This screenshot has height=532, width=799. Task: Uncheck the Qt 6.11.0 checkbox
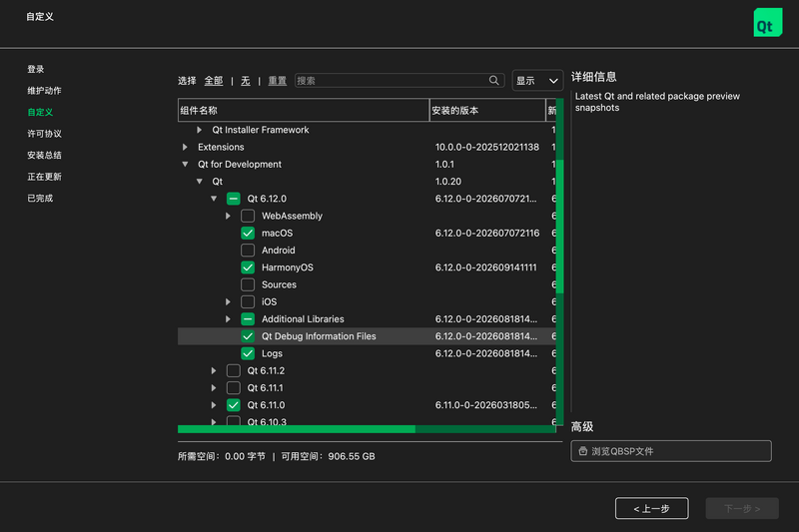pos(234,405)
